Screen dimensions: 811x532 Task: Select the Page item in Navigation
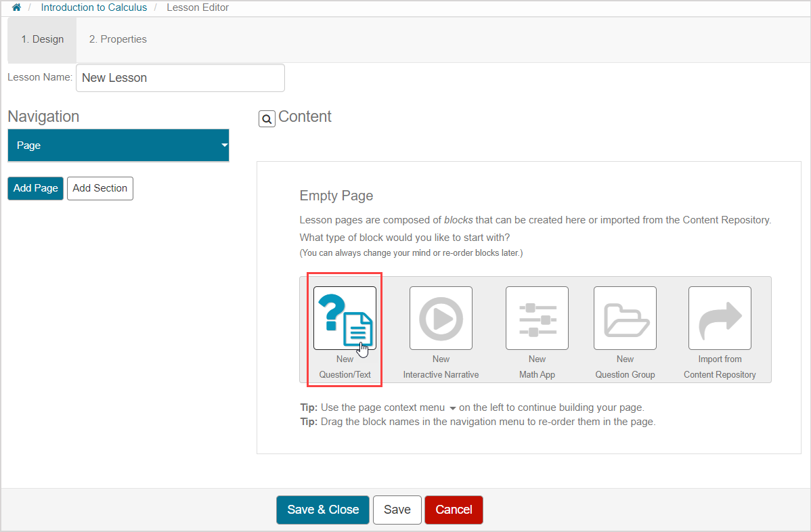click(108, 146)
